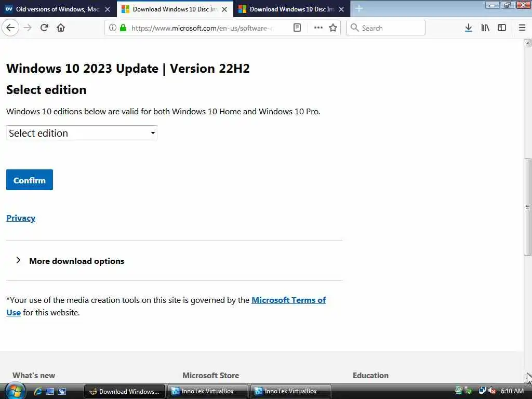This screenshot has width=532, height=399.
Task: Click the Microsoft Store footer heading
Action: (211, 375)
